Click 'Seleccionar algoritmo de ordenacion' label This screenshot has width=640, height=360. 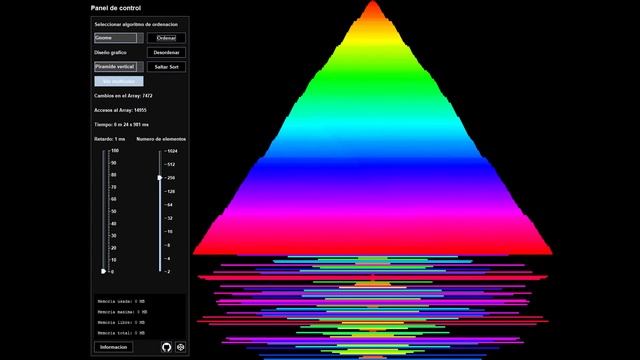point(136,24)
